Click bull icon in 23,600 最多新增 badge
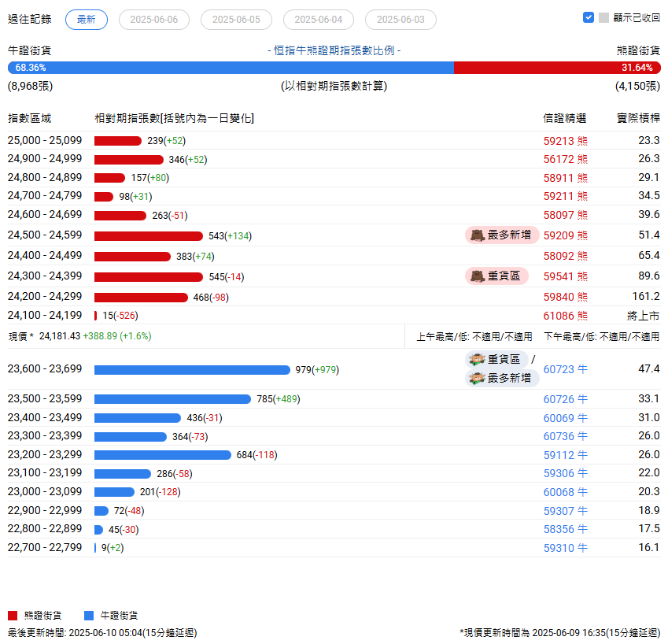The image size is (668, 644). pyautogui.click(x=477, y=378)
